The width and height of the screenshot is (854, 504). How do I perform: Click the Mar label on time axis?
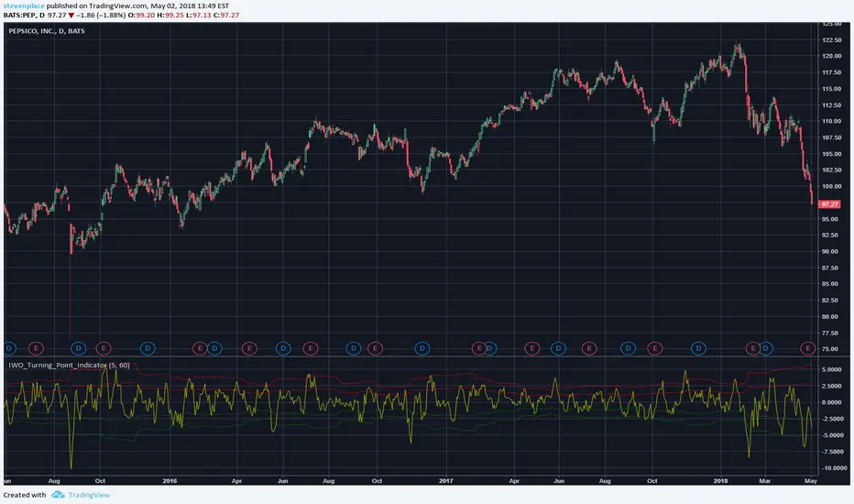click(765, 481)
